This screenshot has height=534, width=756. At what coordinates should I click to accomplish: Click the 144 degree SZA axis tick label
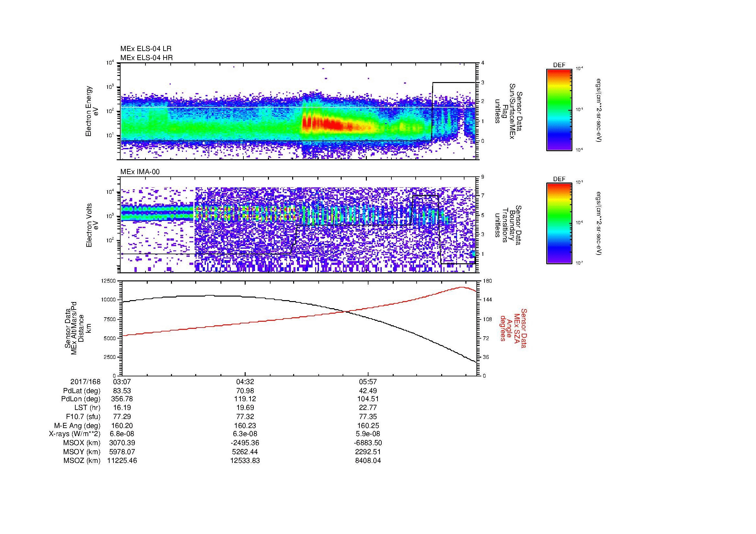[487, 300]
